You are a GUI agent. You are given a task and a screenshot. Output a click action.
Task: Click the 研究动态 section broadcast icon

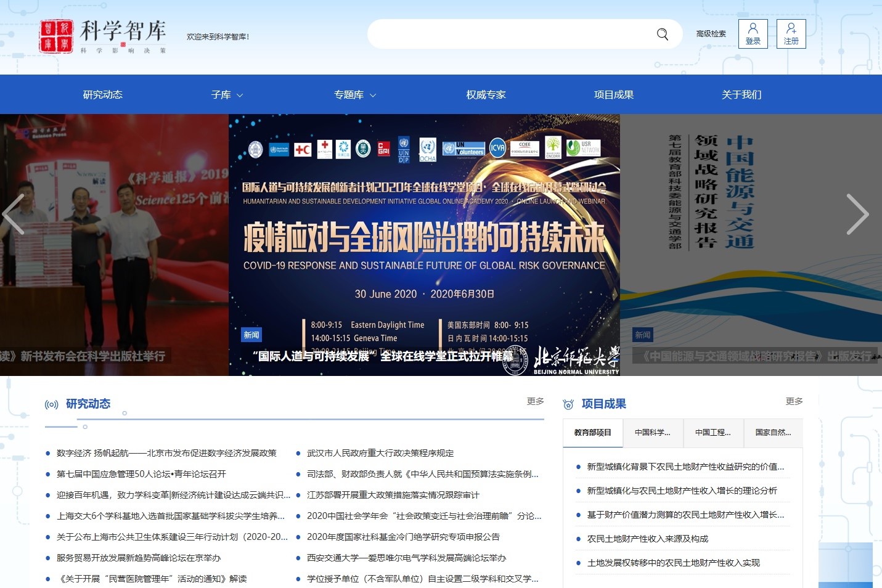[52, 404]
